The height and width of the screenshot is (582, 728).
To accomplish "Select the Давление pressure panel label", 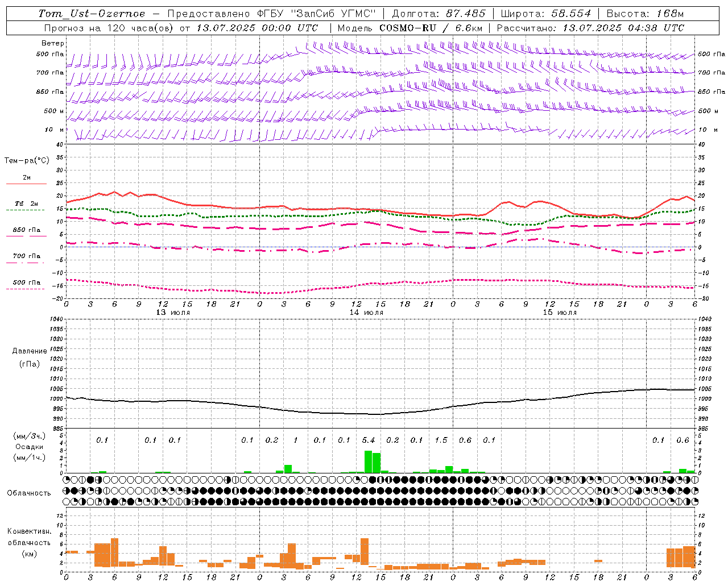I will (x=30, y=351).
